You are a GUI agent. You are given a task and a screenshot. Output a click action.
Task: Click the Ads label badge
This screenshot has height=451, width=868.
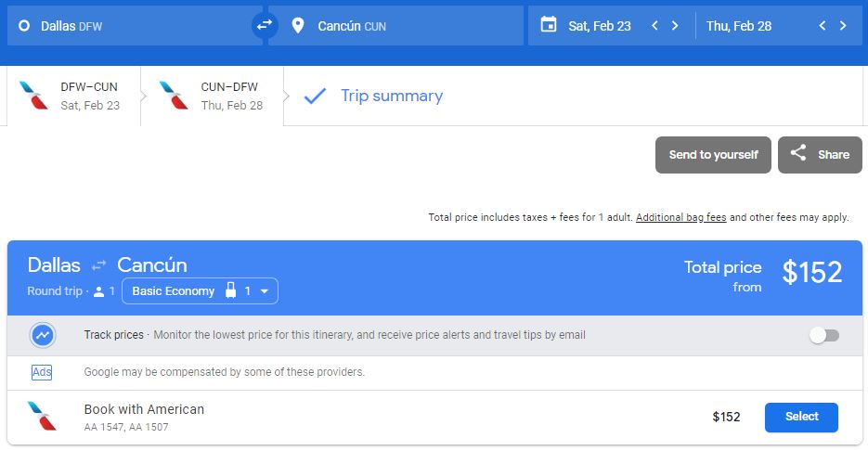pos(42,372)
